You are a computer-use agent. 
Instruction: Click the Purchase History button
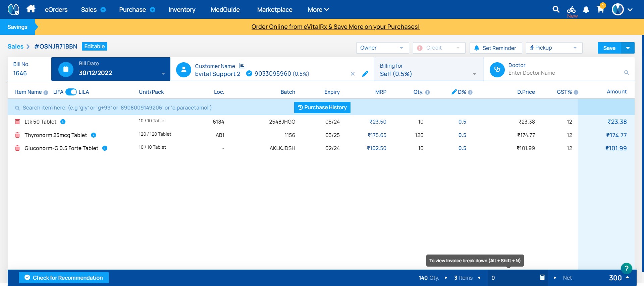click(x=322, y=108)
